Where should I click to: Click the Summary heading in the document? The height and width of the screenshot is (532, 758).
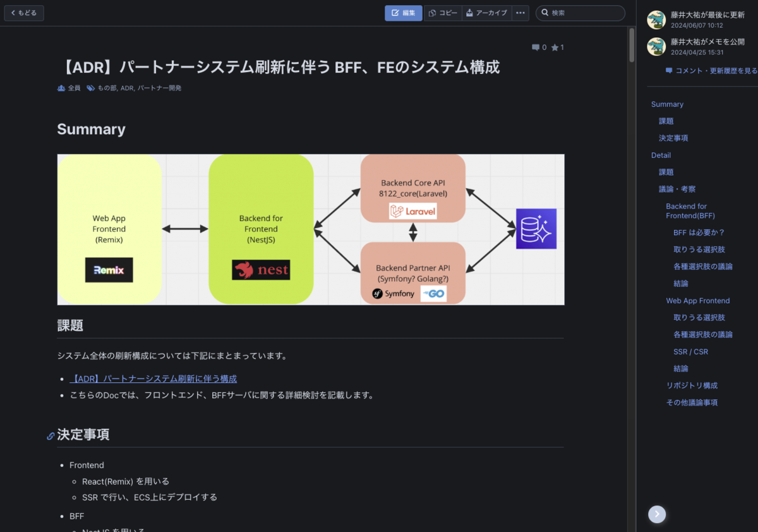tap(91, 130)
